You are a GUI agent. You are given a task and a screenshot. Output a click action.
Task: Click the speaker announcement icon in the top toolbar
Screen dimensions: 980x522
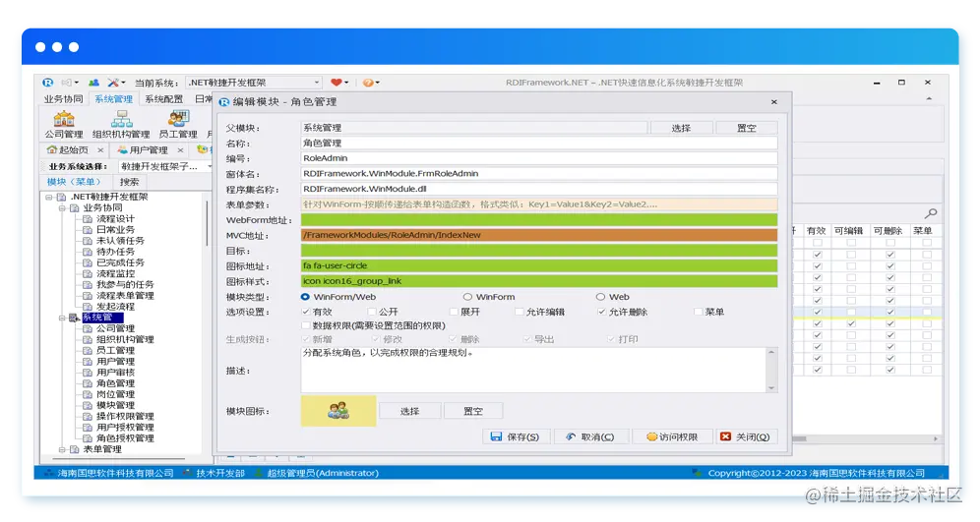pos(66,83)
